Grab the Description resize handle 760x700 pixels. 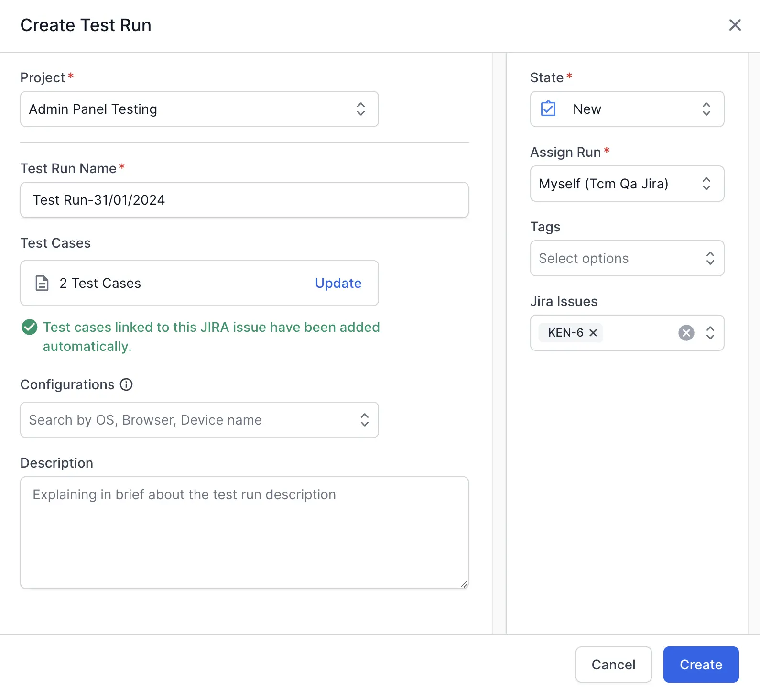[x=464, y=584]
